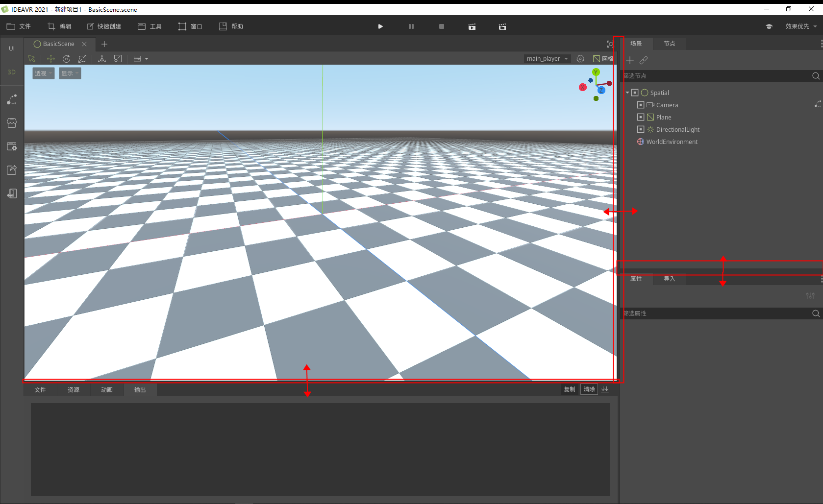Activate the move tool in viewport toolbar

pos(51,59)
